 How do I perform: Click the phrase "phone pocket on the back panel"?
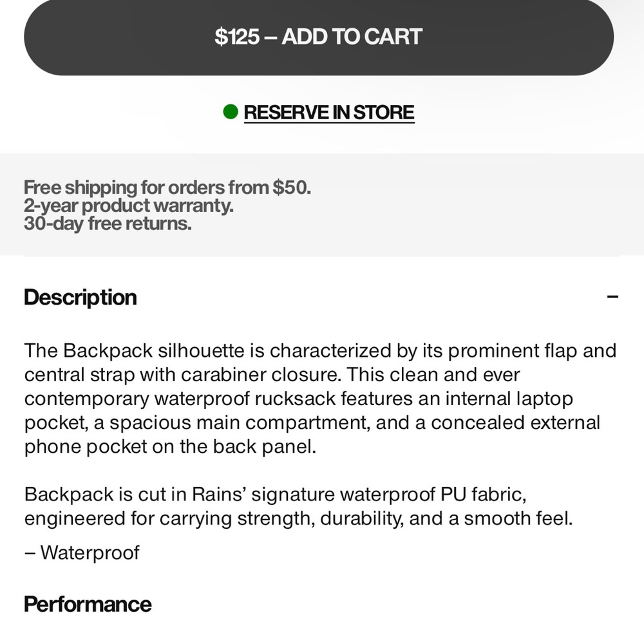tap(170, 446)
